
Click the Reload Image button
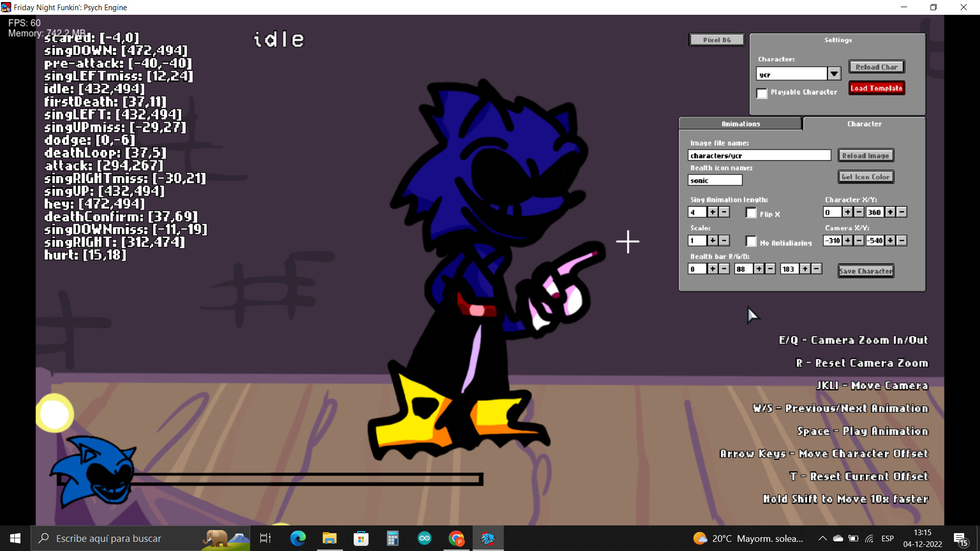866,156
